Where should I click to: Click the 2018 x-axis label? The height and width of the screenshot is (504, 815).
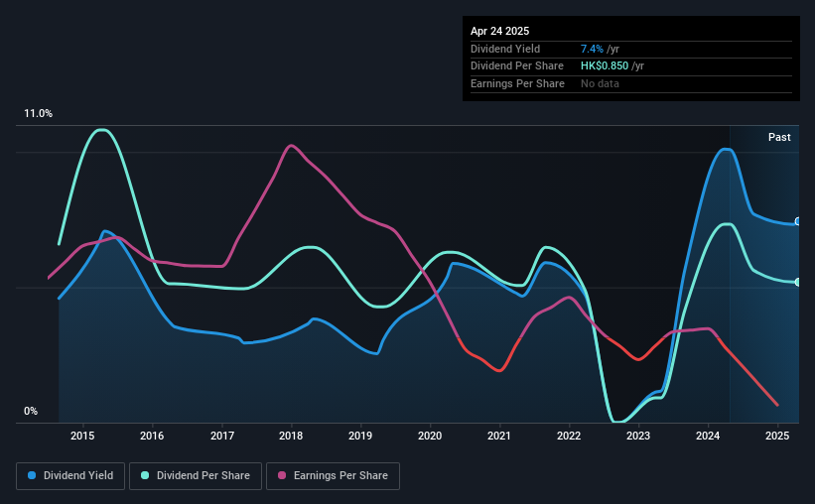(x=291, y=436)
